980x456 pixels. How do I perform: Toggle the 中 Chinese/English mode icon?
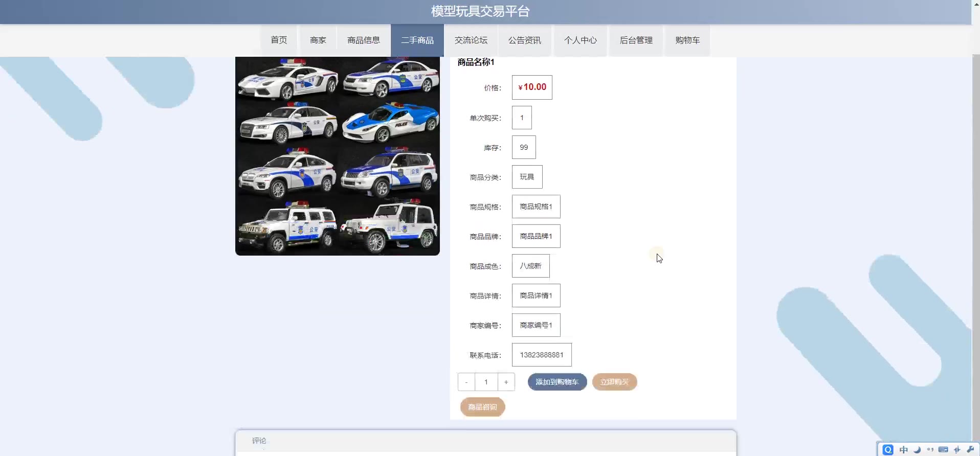[904, 449]
